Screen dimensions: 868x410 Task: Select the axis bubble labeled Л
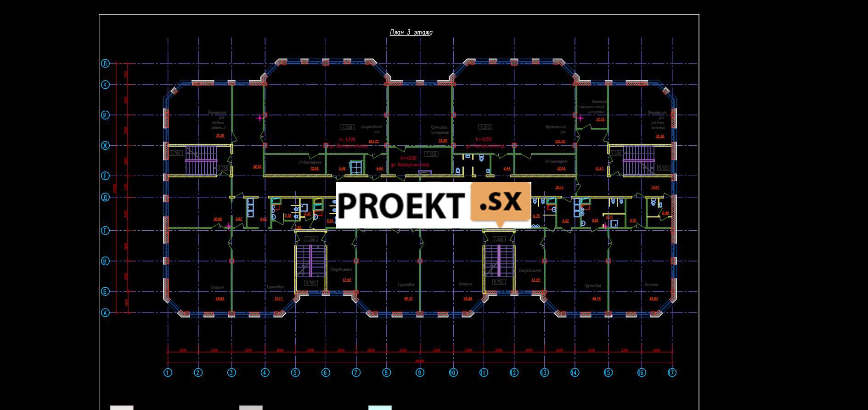(x=105, y=63)
